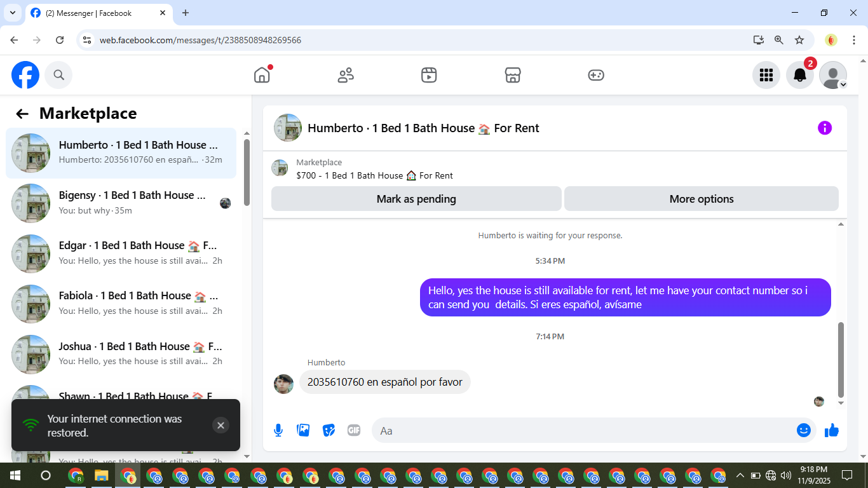Open the purple conversation information icon
Viewport: 868px width, 488px height.
(x=825, y=128)
